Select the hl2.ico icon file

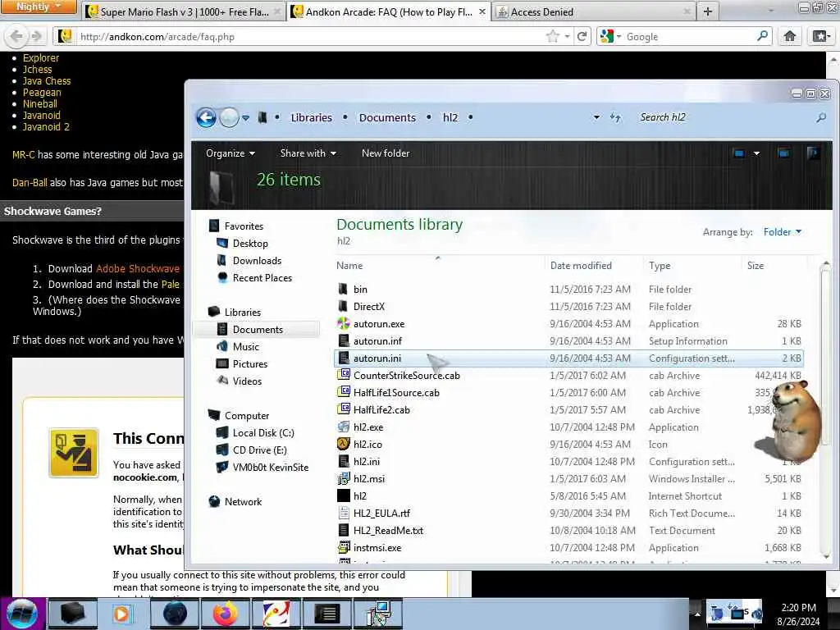coord(344,444)
